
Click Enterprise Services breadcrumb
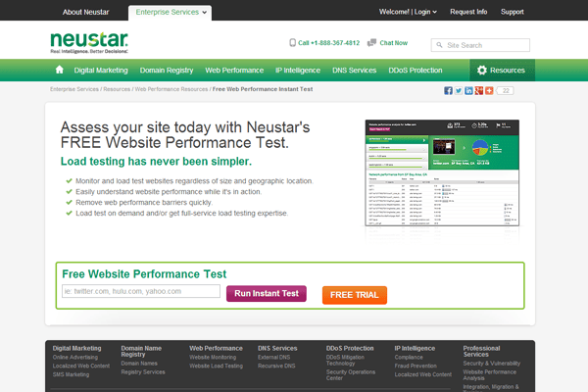(74, 89)
